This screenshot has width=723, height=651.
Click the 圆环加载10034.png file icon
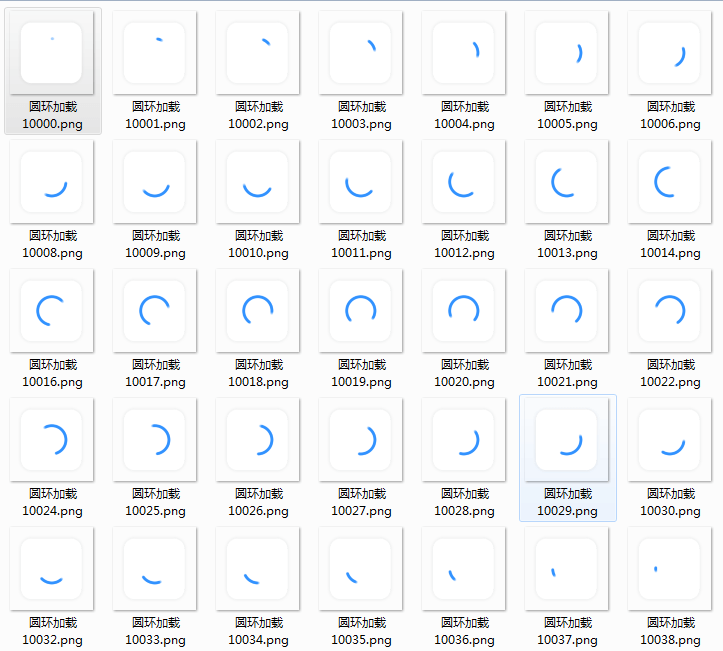click(258, 568)
